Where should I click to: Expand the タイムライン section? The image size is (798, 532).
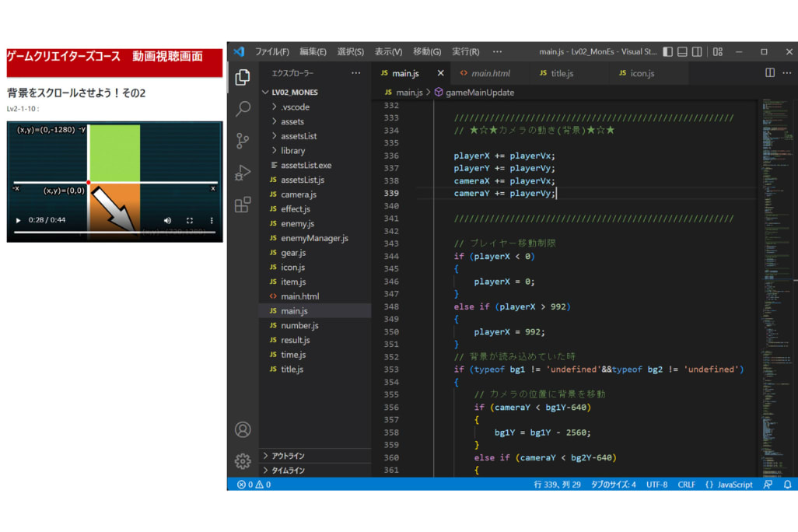(x=288, y=471)
